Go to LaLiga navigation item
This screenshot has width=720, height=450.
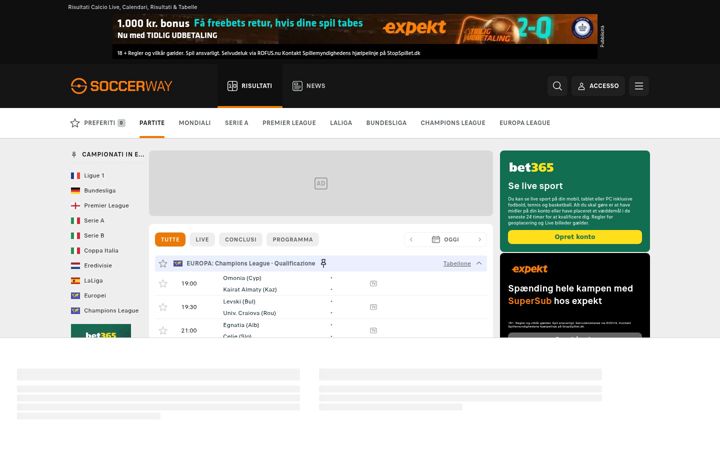tap(341, 123)
